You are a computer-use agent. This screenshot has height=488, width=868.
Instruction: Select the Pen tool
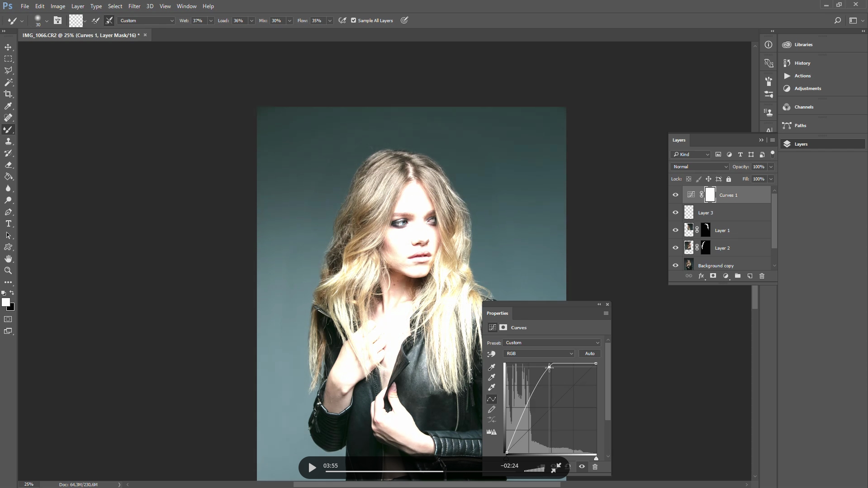8,212
